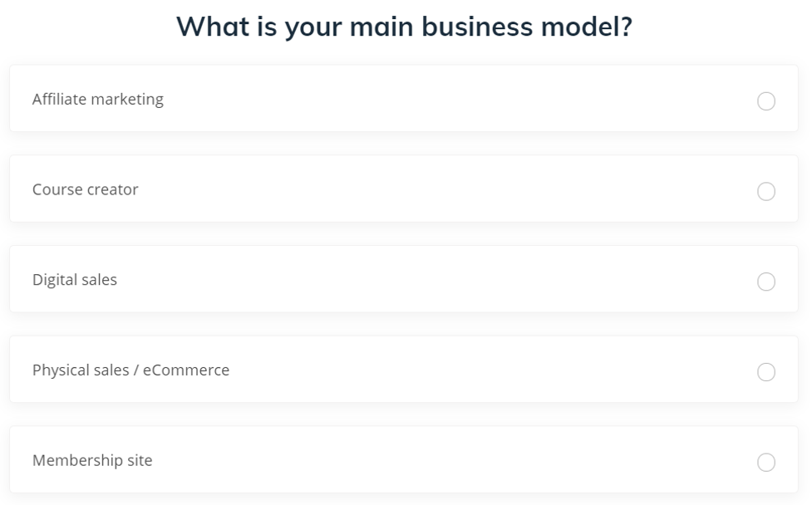Click the 'Course creator' label text
The height and width of the screenshot is (505, 812).
[x=85, y=189]
